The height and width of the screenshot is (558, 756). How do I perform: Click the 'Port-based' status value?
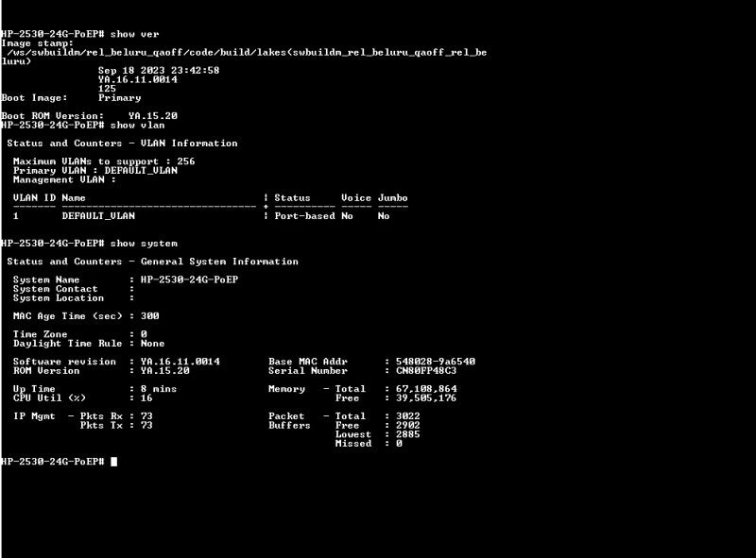[x=304, y=216]
